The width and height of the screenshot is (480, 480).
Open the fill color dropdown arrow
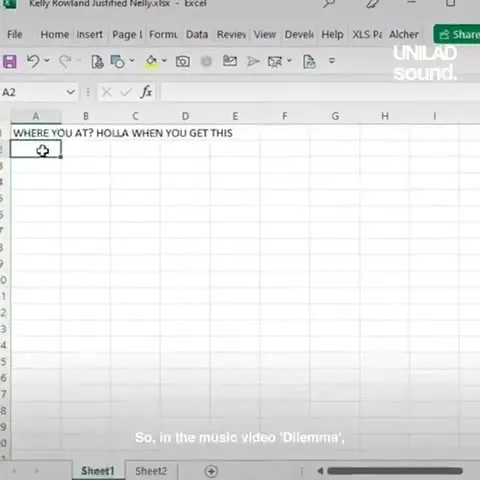click(164, 60)
